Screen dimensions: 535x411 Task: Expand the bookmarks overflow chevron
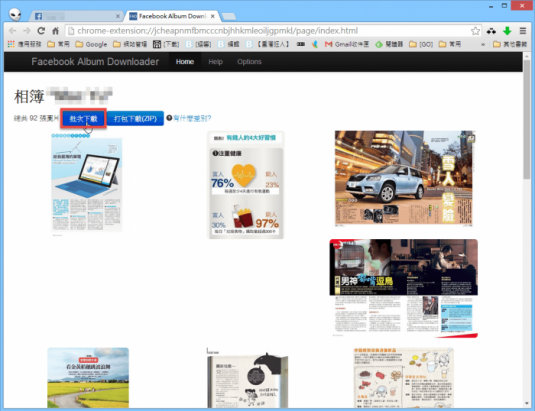483,44
